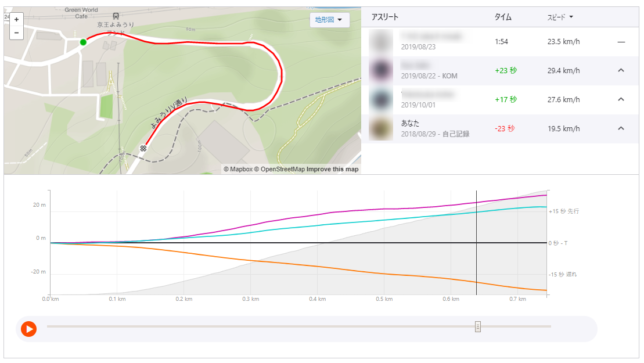Screen dimensions: 644x363
Task: Open the Improve this map link
Action: point(332,169)
